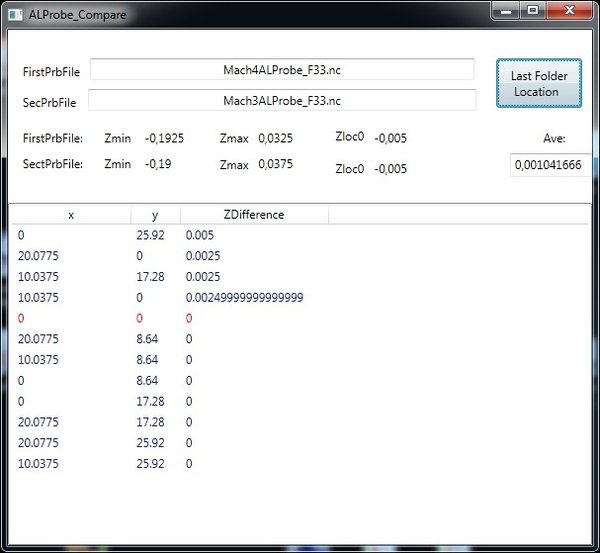Viewport: 600px width, 553px height.
Task: Click the FirstPrbFile field showing Mach4ALProbe_F33.nc
Action: (x=282, y=69)
